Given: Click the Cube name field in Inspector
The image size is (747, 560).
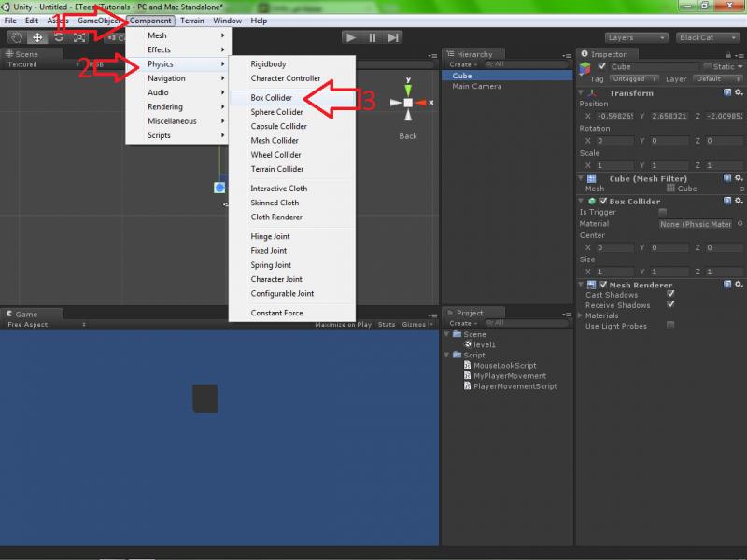Looking at the screenshot, I should pos(654,66).
